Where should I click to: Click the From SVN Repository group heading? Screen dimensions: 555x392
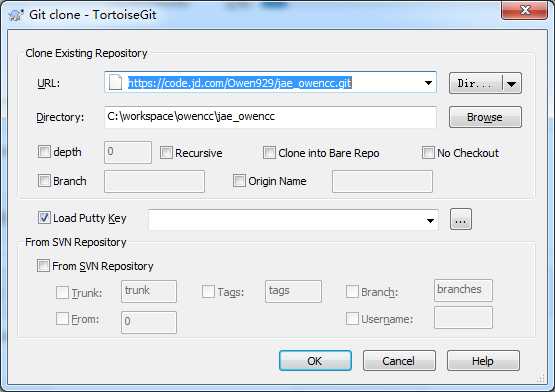pyautogui.click(x=76, y=242)
